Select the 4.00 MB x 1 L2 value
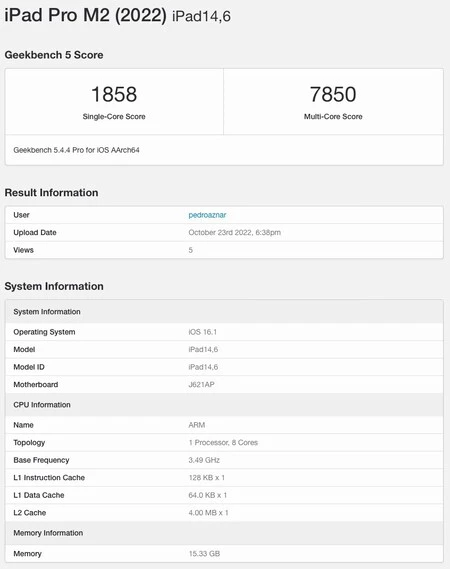Screen dimensions: 450x569 coord(208,513)
